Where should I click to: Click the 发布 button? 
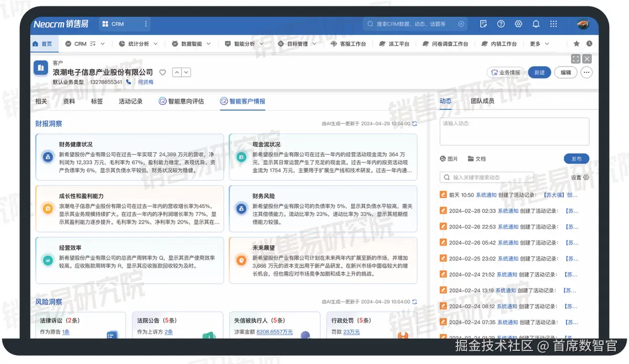[x=577, y=159]
